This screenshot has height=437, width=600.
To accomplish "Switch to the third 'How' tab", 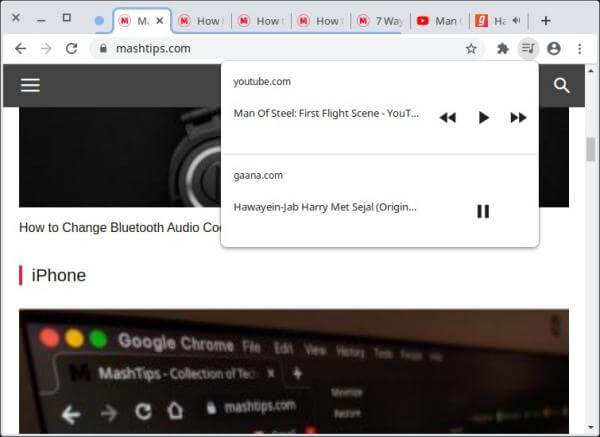I will coord(321,21).
